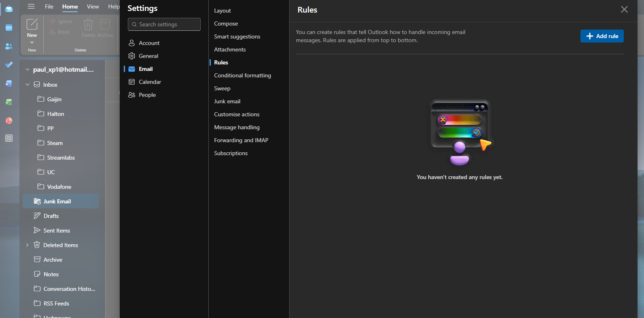The height and width of the screenshot is (318, 644).
Task: Open the Mail app in the left rail
Action: click(9, 9)
